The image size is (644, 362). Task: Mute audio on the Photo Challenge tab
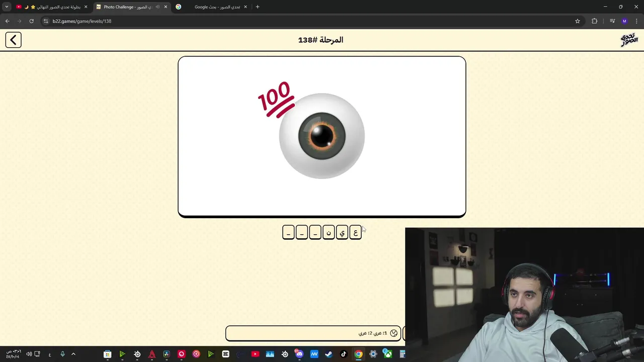tap(157, 7)
